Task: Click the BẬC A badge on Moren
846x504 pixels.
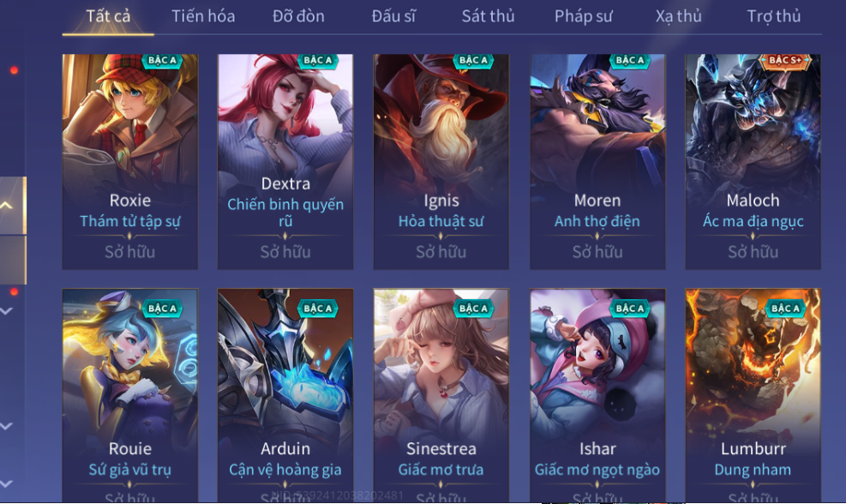Action: 630,61
